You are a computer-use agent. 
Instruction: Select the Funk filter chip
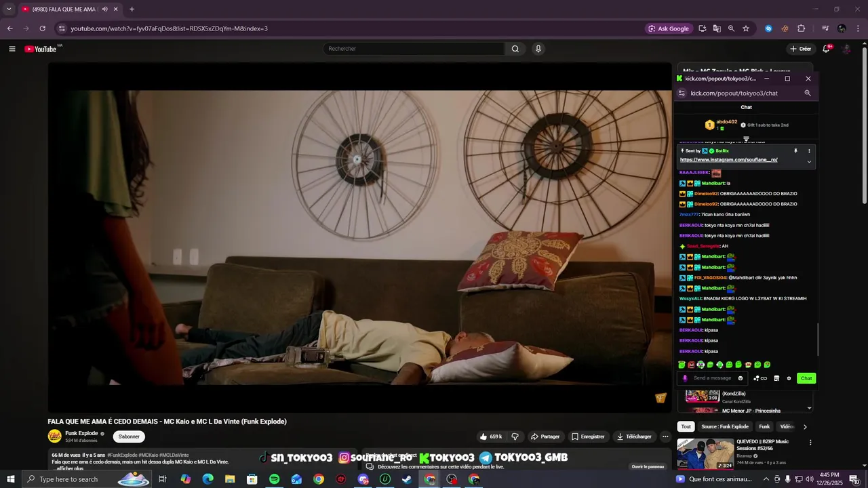pyautogui.click(x=764, y=426)
